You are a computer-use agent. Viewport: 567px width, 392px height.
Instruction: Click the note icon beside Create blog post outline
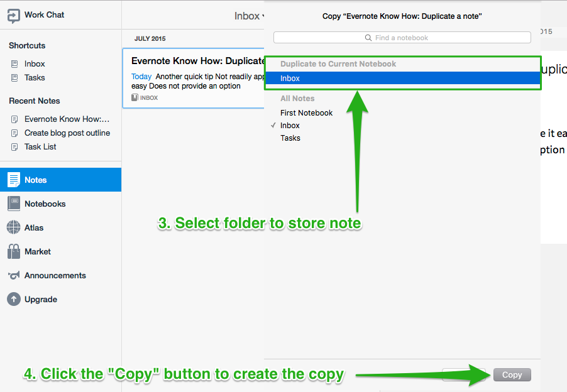[x=14, y=133]
